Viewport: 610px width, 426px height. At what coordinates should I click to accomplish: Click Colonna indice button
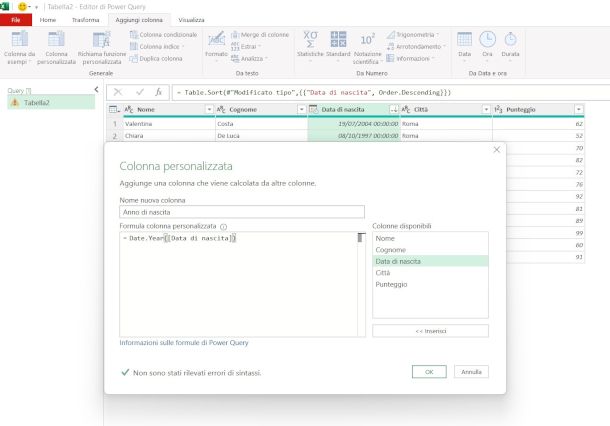tap(157, 46)
